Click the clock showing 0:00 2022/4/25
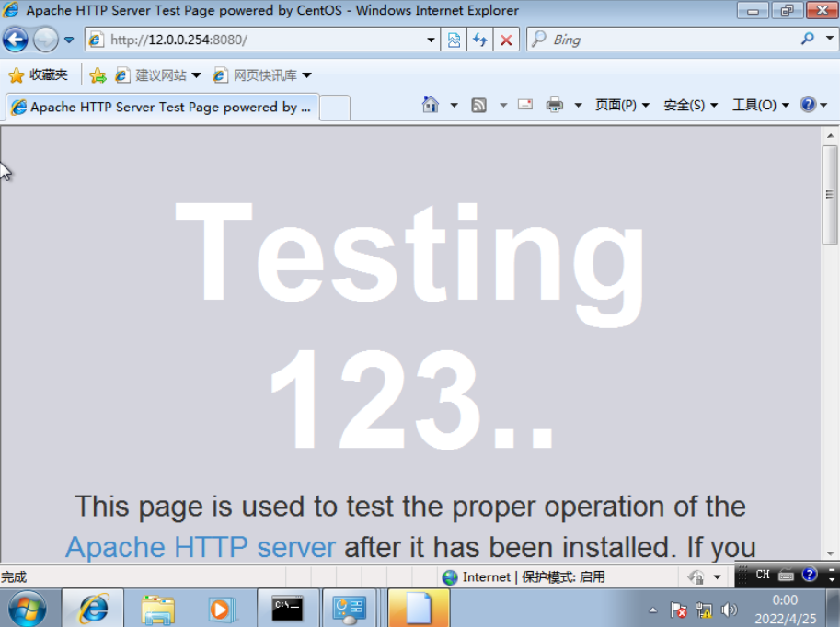Image resolution: width=840 pixels, height=627 pixels. [786, 610]
